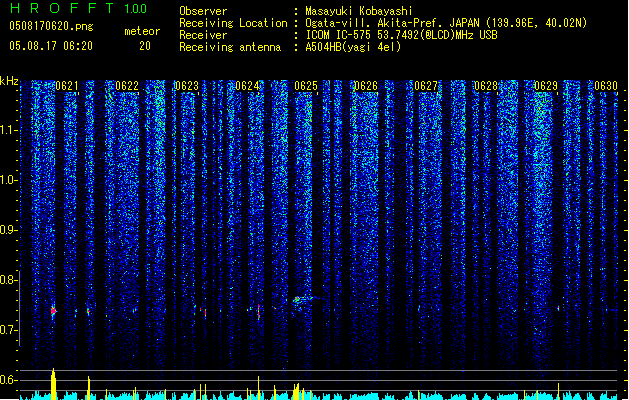This screenshot has width=629, height=400.
Task: Click the 0.6 kHz axis tick label
Action: (9, 380)
